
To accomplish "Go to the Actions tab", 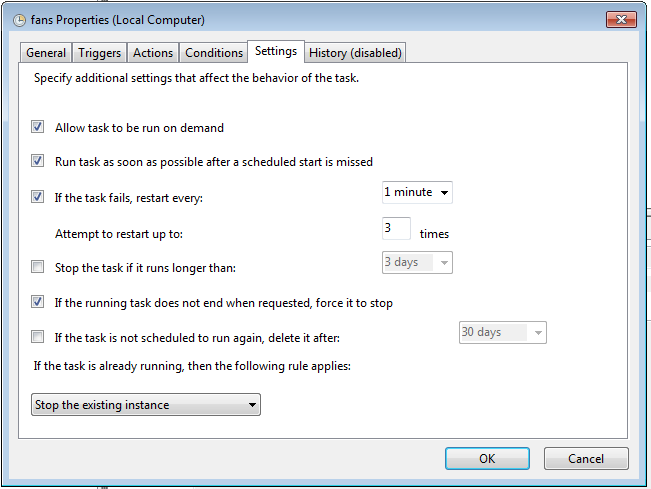I will tap(153, 53).
